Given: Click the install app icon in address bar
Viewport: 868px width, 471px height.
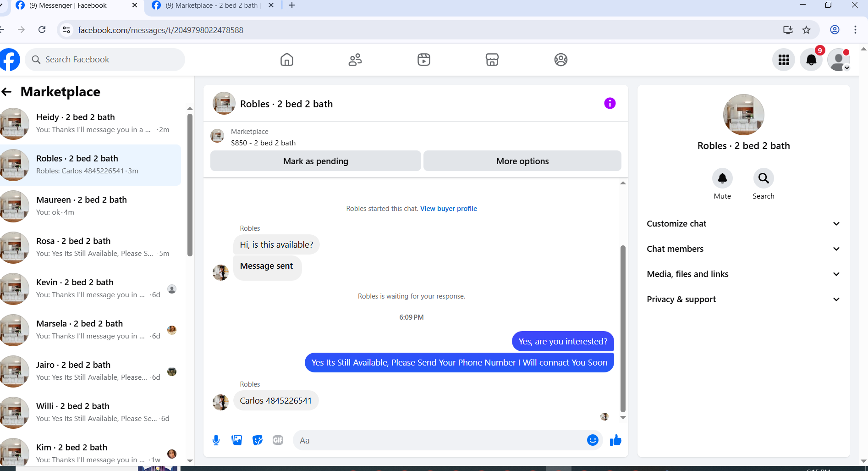Looking at the screenshot, I should (788, 30).
